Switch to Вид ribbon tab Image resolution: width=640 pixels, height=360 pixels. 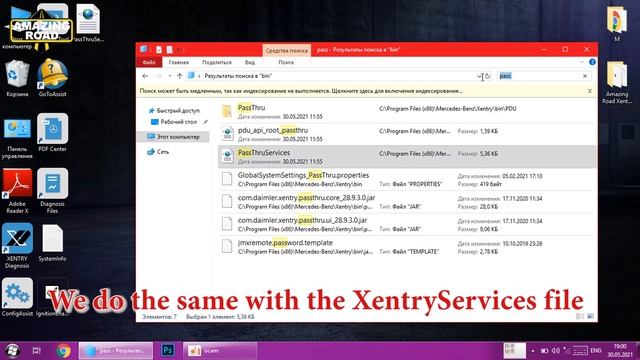250,62
